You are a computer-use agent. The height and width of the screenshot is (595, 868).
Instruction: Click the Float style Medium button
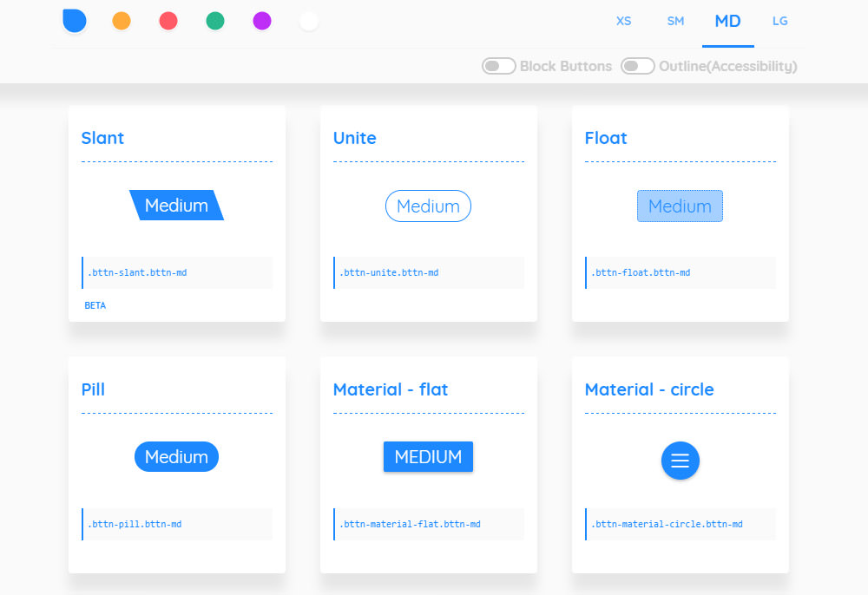click(x=680, y=206)
